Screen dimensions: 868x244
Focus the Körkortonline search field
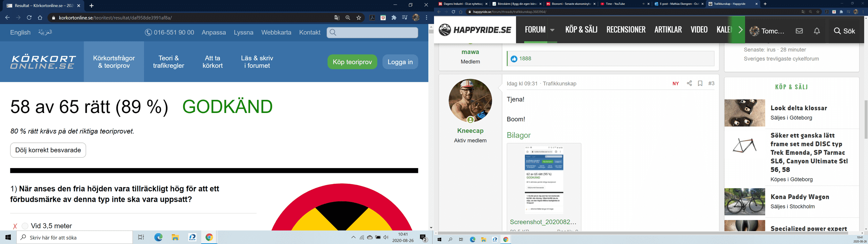tap(372, 32)
